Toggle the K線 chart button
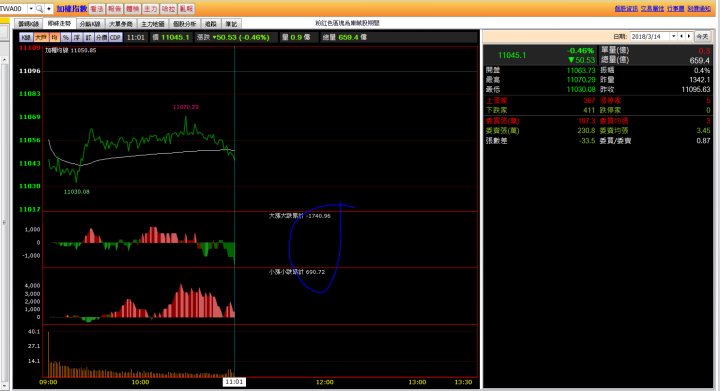The height and width of the screenshot is (391, 720). pyautogui.click(x=26, y=38)
